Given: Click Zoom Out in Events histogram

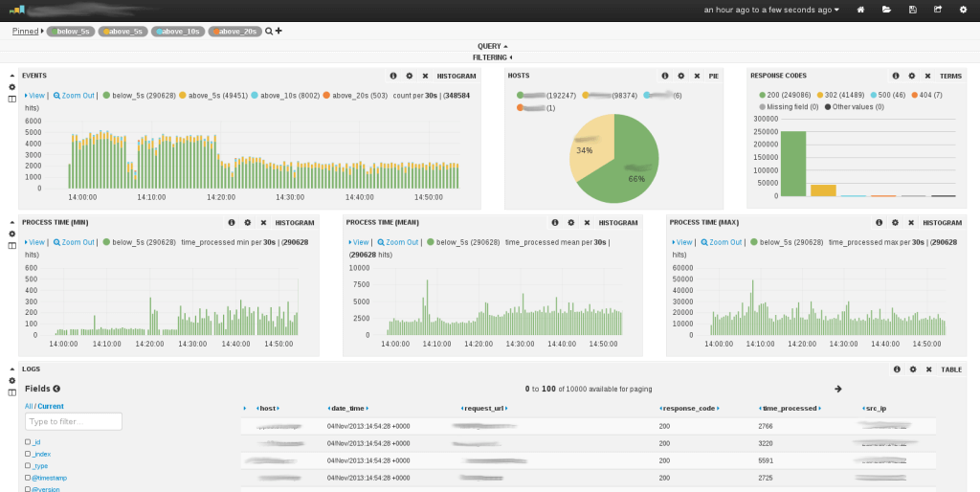Looking at the screenshot, I should click(74, 96).
